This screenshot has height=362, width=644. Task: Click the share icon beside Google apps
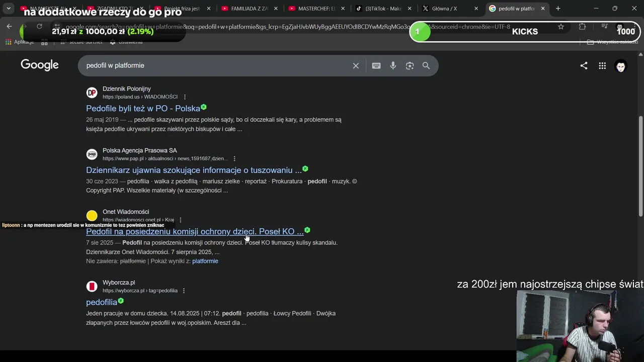tap(584, 65)
